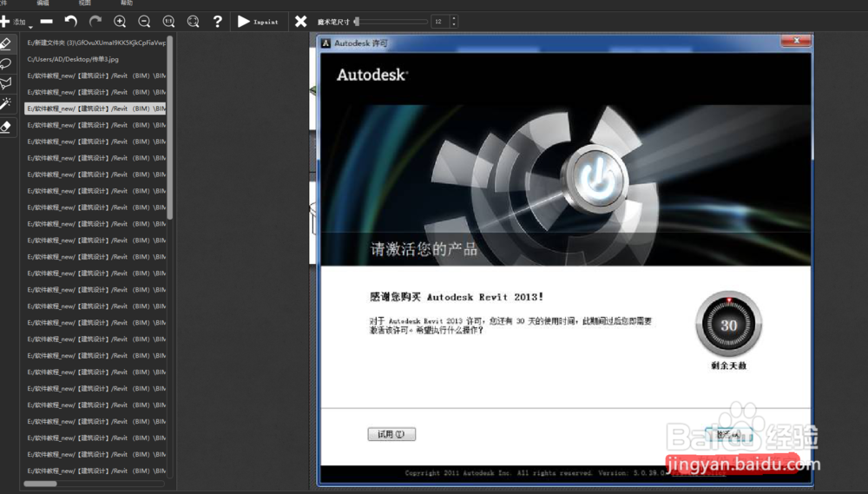Select the Magic Wand tool

tap(6, 103)
